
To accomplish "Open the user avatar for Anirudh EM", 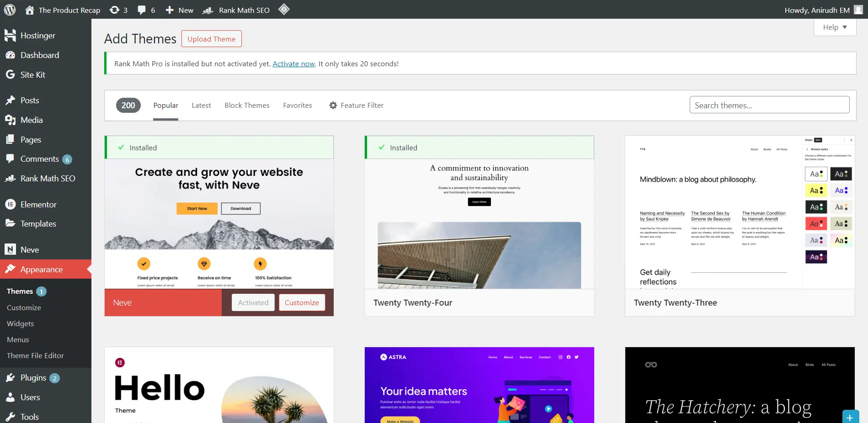I will click(x=858, y=10).
